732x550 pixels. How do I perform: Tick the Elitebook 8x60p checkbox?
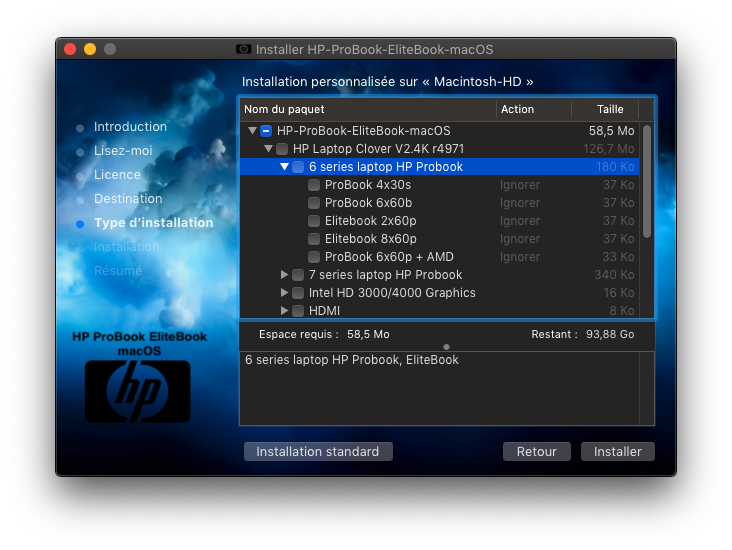314,239
